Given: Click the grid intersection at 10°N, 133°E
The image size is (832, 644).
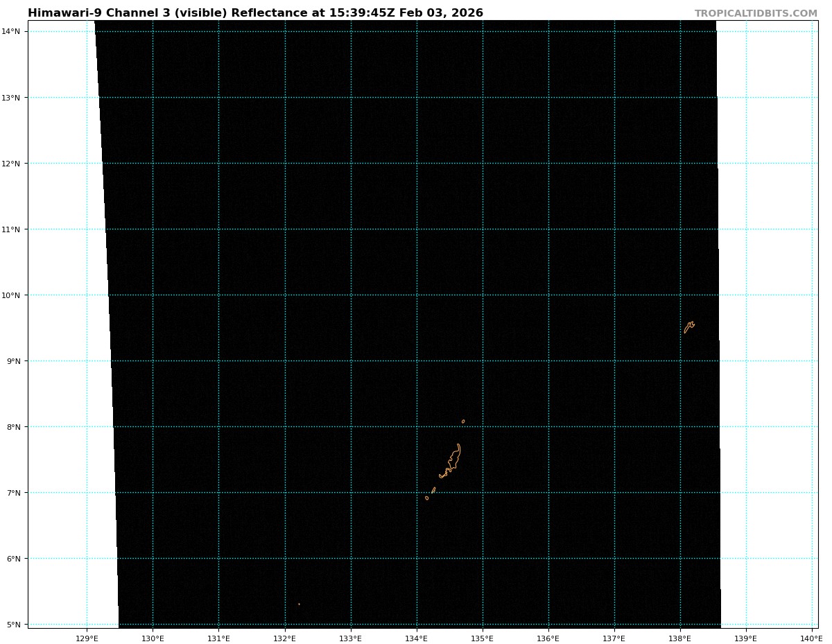Looking at the screenshot, I should pos(351,295).
